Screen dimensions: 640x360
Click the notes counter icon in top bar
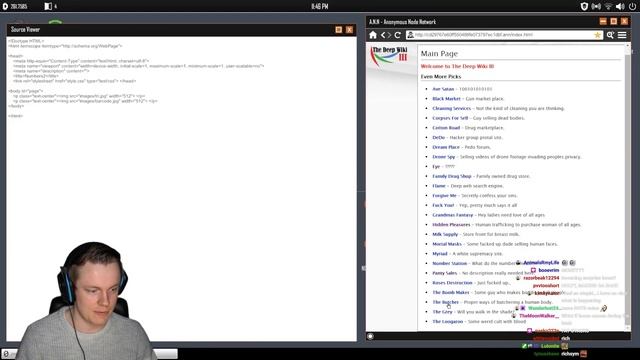point(48,6)
